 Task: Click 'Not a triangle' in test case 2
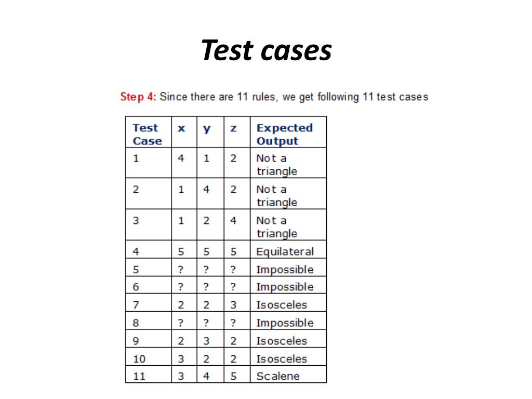(276, 196)
